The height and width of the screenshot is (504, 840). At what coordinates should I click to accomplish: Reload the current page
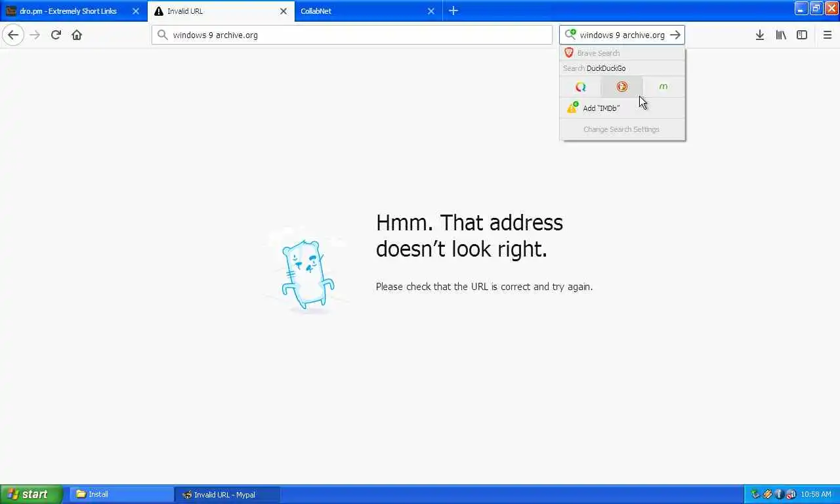point(56,35)
